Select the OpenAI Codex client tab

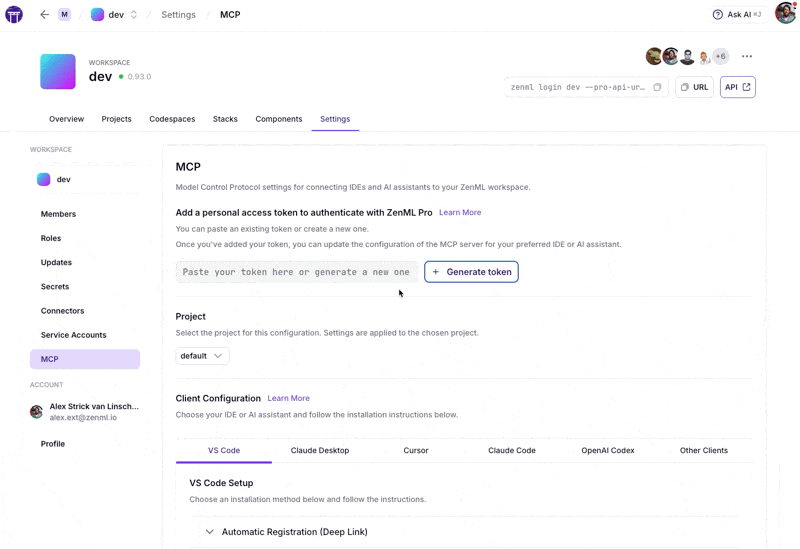click(608, 451)
